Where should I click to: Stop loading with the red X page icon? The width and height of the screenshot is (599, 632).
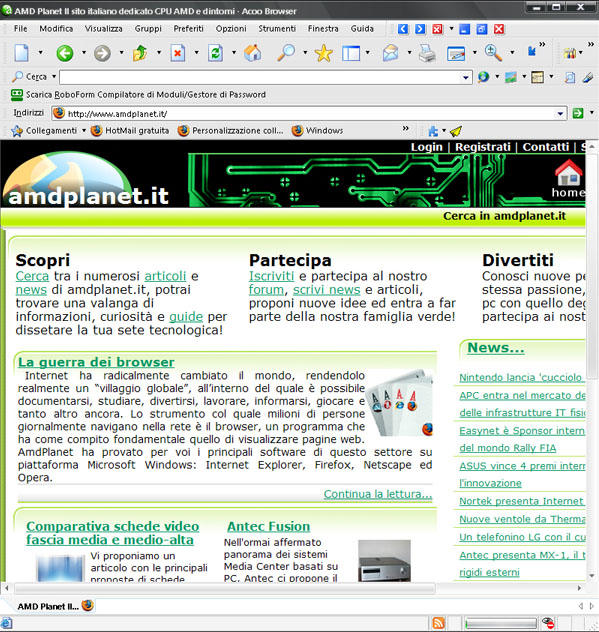pos(177,53)
